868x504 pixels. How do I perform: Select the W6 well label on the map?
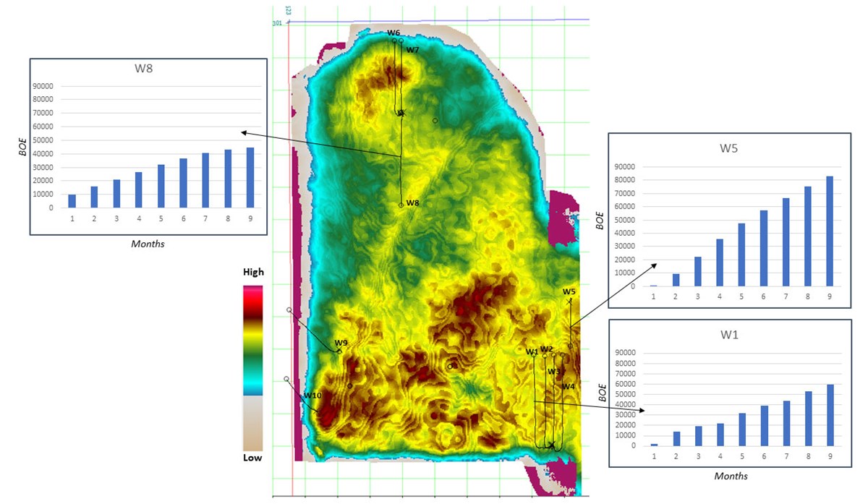[x=393, y=33]
